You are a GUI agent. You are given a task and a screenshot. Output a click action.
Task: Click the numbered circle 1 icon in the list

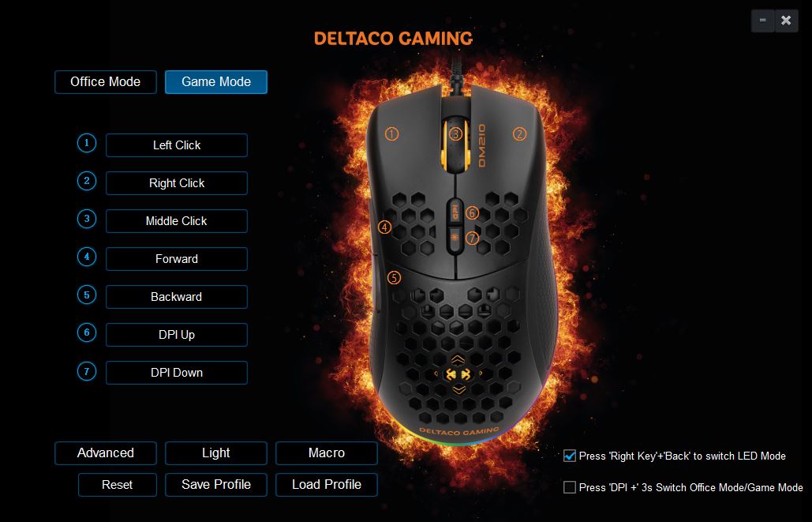pos(87,143)
